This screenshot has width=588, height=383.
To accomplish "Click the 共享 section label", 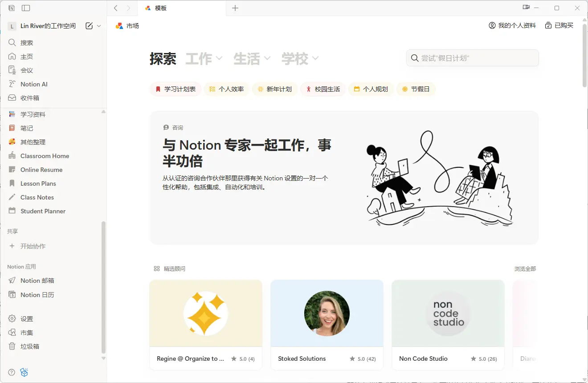I will [12, 231].
